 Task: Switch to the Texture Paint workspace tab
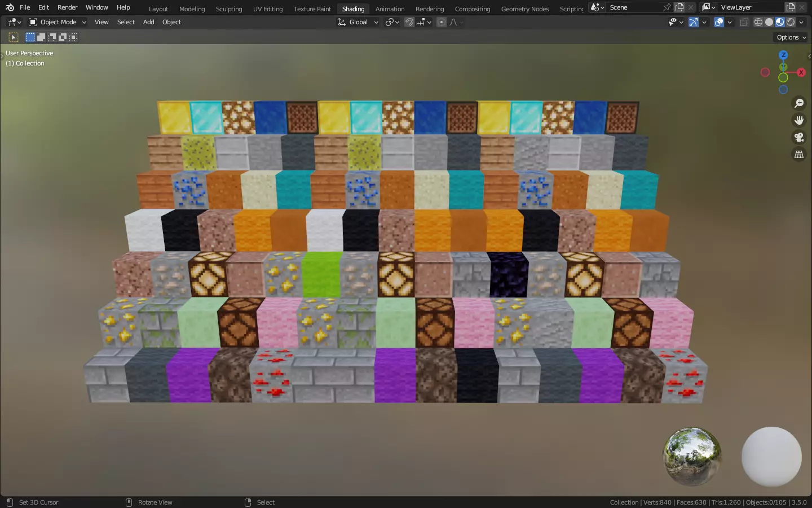[312, 8]
